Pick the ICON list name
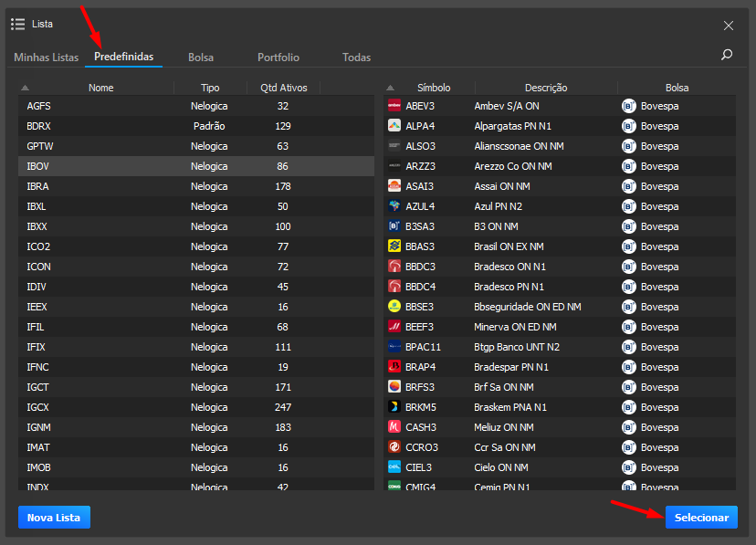Viewport: 756px width, 545px height. (x=38, y=267)
